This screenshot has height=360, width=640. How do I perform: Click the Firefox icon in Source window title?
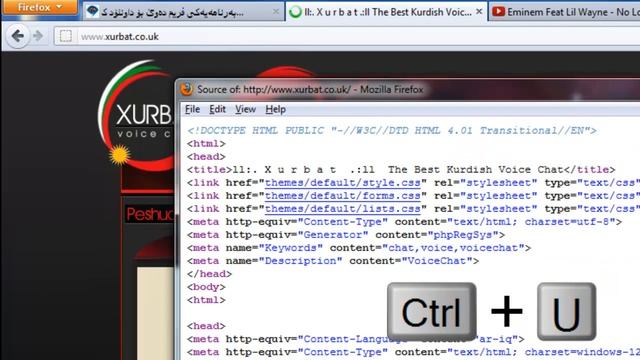tap(187, 89)
